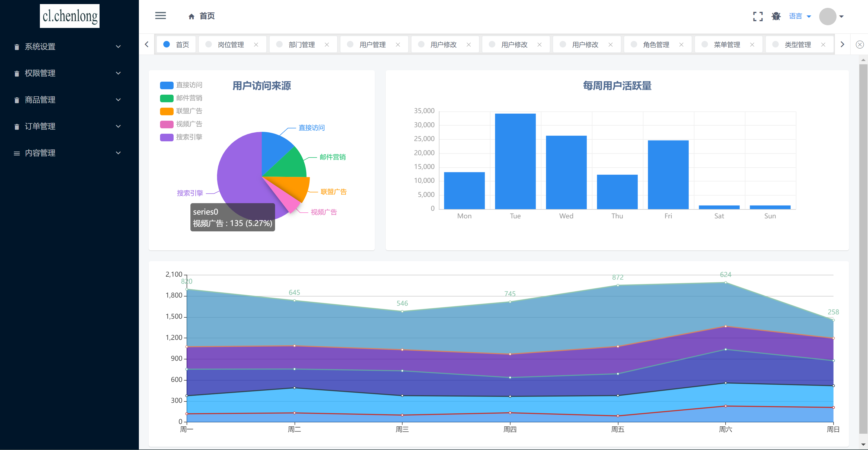Click the 每周用户活跃量 chart title

pyautogui.click(x=617, y=86)
